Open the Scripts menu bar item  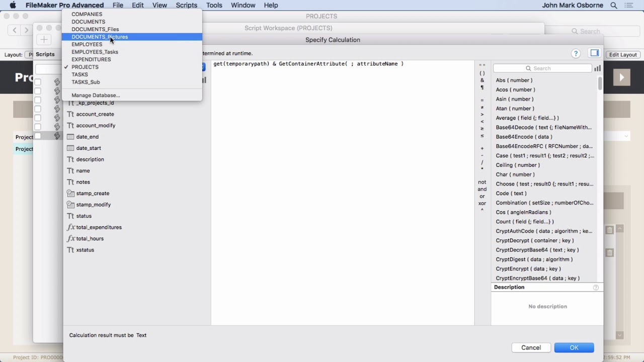(x=186, y=5)
